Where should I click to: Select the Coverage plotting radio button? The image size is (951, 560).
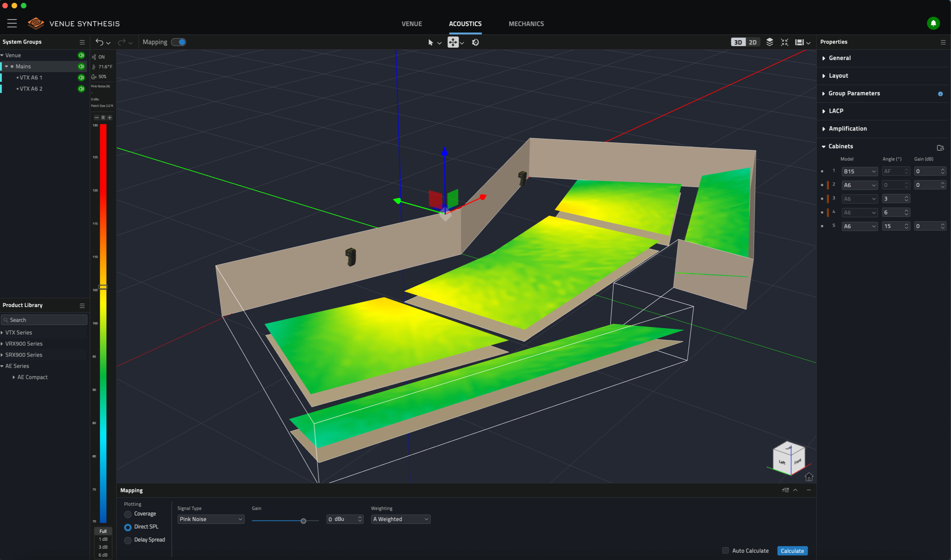click(x=128, y=514)
